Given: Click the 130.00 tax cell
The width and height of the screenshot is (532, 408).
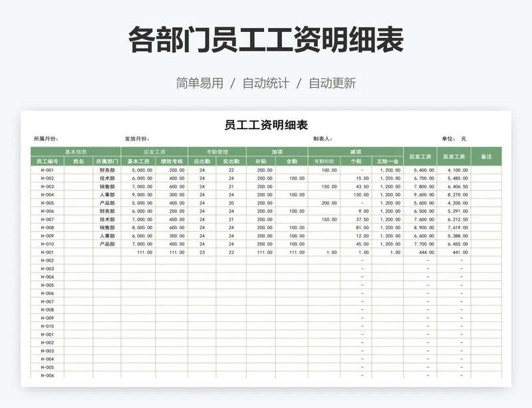Looking at the screenshot, I should 356,194.
